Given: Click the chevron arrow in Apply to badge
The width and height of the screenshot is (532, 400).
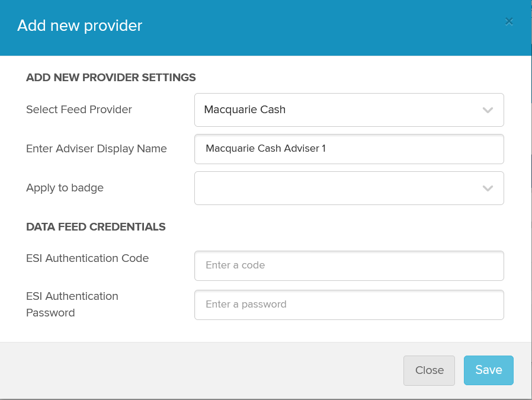Looking at the screenshot, I should tap(488, 188).
